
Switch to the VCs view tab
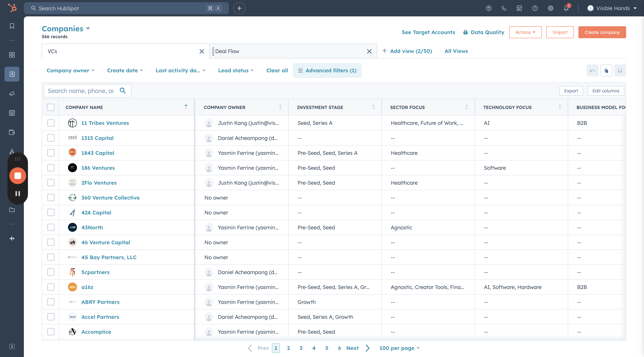tap(53, 51)
